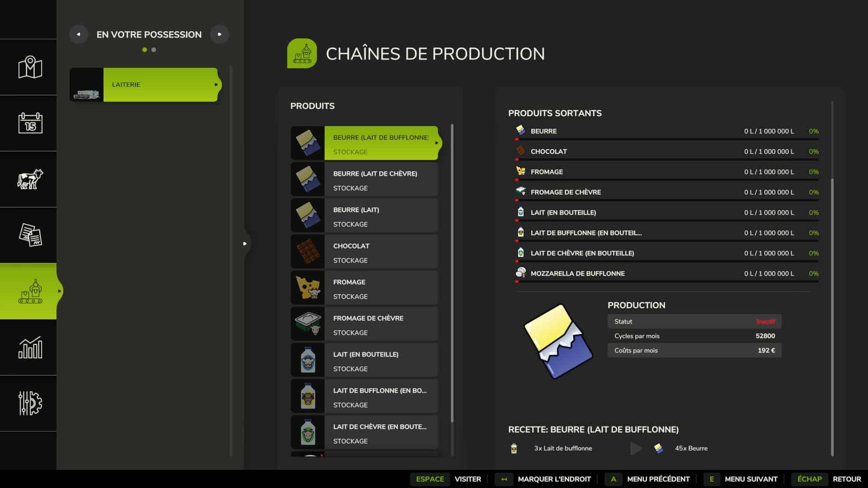
Task: Expand the Laiterie entry arrow
Action: (216, 84)
